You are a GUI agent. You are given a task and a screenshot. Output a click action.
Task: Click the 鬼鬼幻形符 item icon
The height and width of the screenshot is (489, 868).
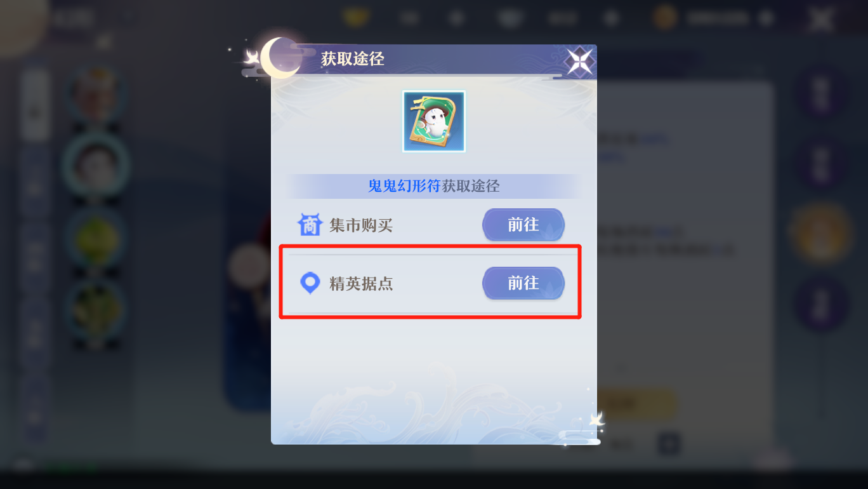[434, 121]
